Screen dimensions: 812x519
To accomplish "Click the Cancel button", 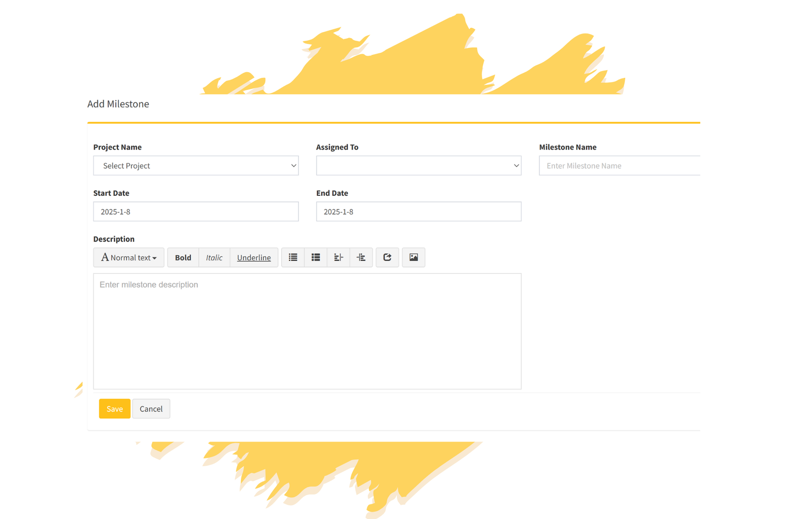I will coord(151,408).
